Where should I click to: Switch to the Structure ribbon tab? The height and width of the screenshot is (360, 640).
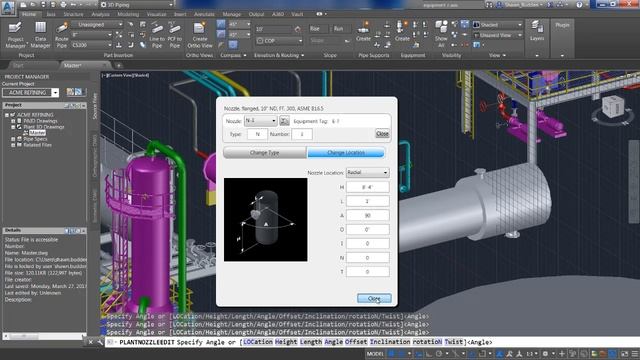pyautogui.click(x=73, y=14)
